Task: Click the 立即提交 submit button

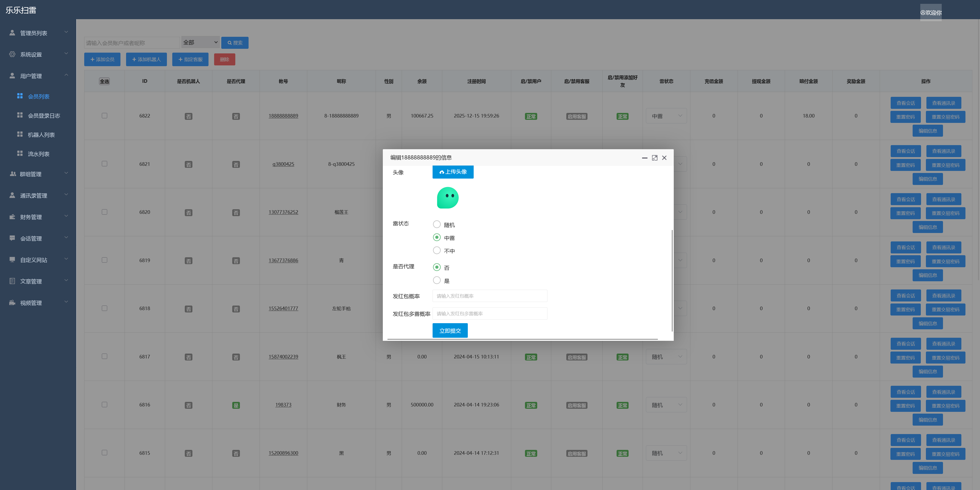Action: tap(450, 331)
